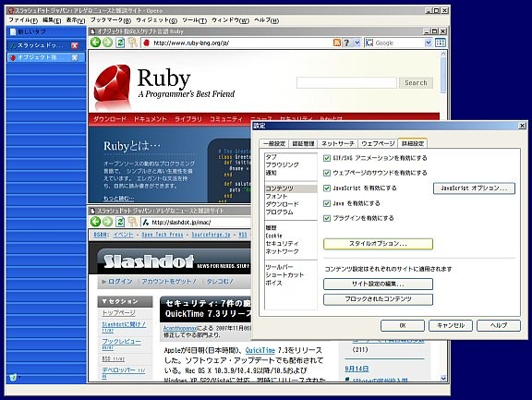The image size is (532, 400).
Task: Click the JavaScript オプション... button
Action: [x=474, y=188]
